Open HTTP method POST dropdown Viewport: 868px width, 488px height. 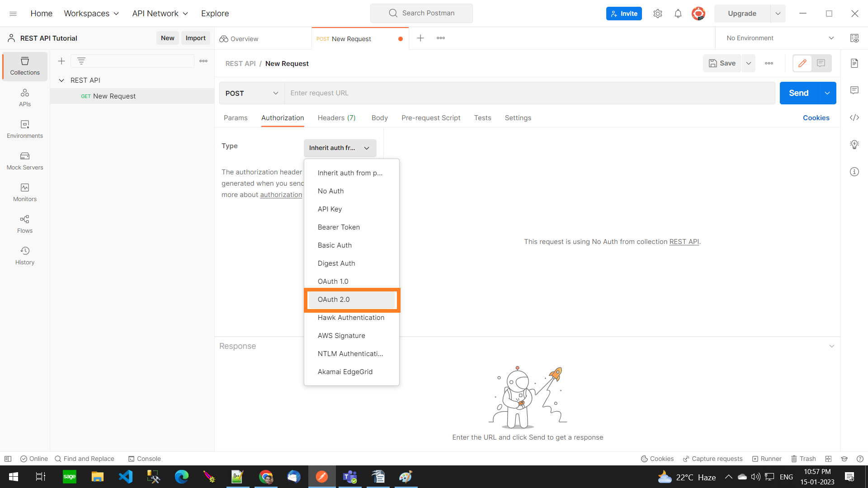[x=252, y=93]
